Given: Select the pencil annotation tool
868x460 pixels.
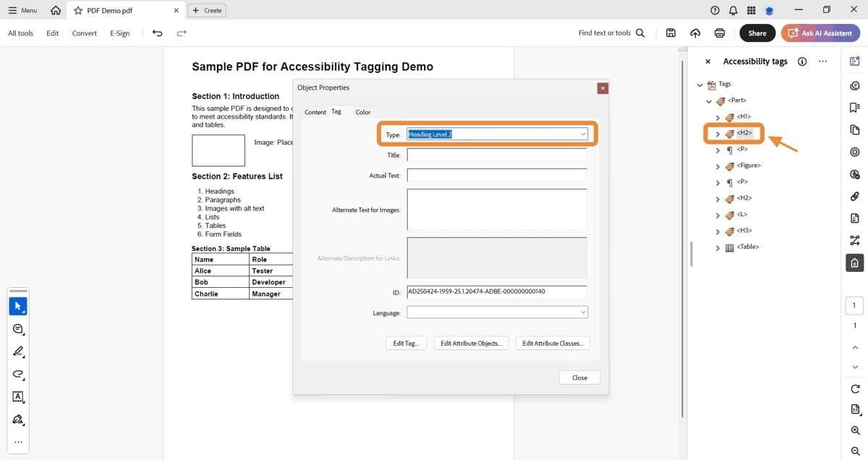Looking at the screenshot, I should [x=17, y=352].
